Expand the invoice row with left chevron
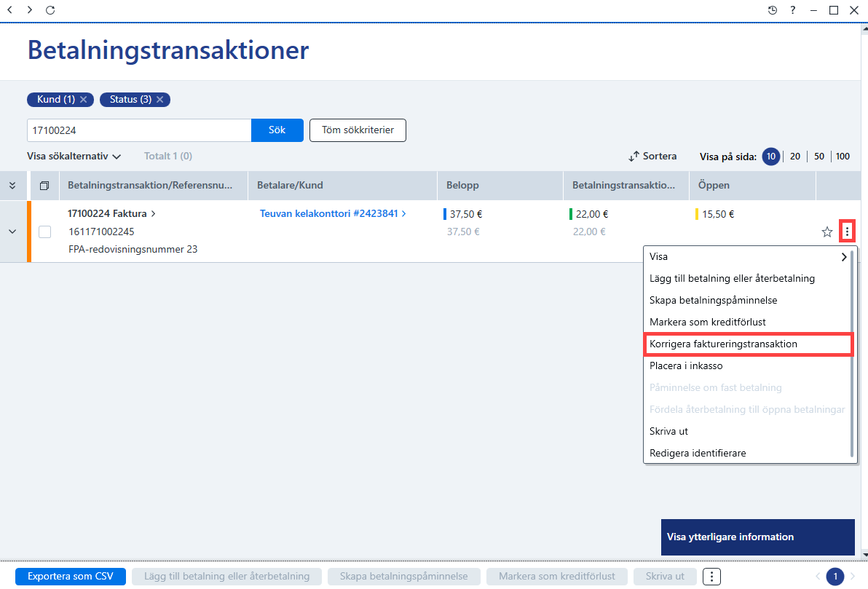Screen dimensions: 868x589 tap(12, 232)
